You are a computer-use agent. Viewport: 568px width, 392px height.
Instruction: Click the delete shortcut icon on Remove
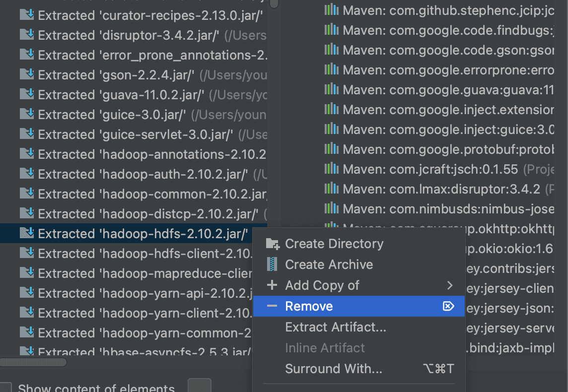tap(448, 306)
